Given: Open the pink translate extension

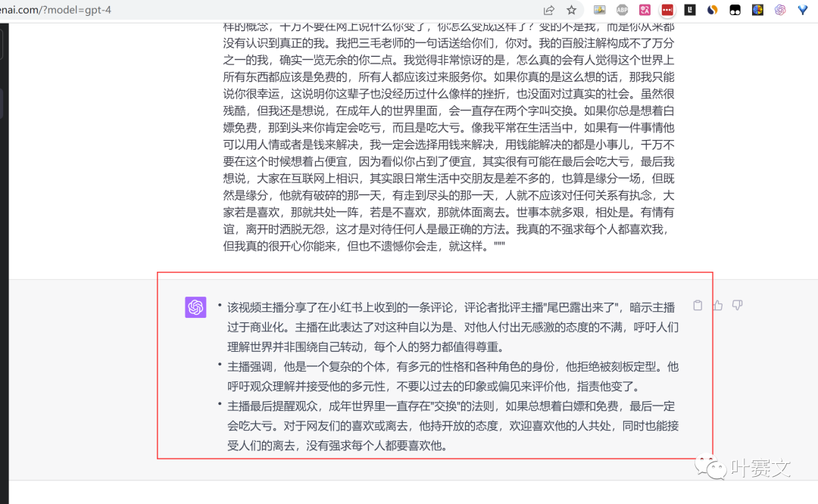Looking at the screenshot, I should pos(645,10).
